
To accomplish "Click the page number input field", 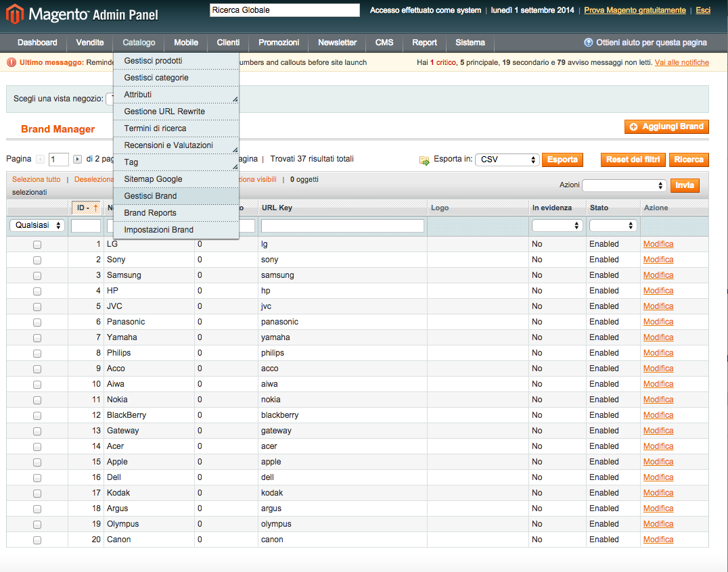I will pos(58,160).
